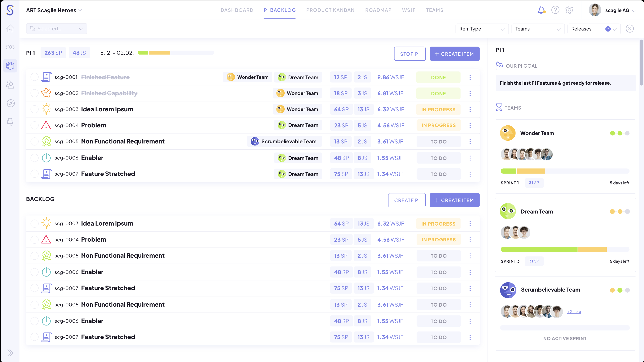Open the teams icon in the left sidebar
This screenshot has height=362, width=644.
tap(10, 85)
